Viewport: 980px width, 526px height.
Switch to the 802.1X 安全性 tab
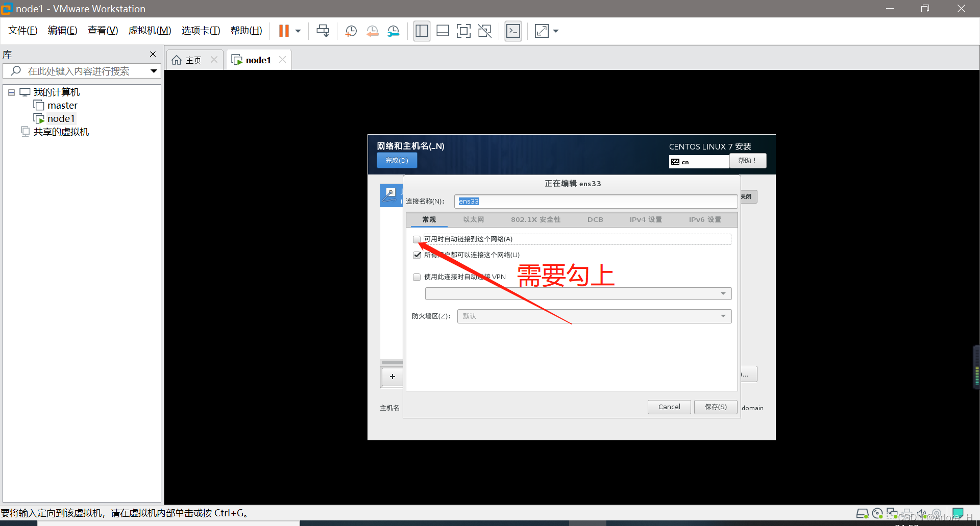[x=535, y=220]
